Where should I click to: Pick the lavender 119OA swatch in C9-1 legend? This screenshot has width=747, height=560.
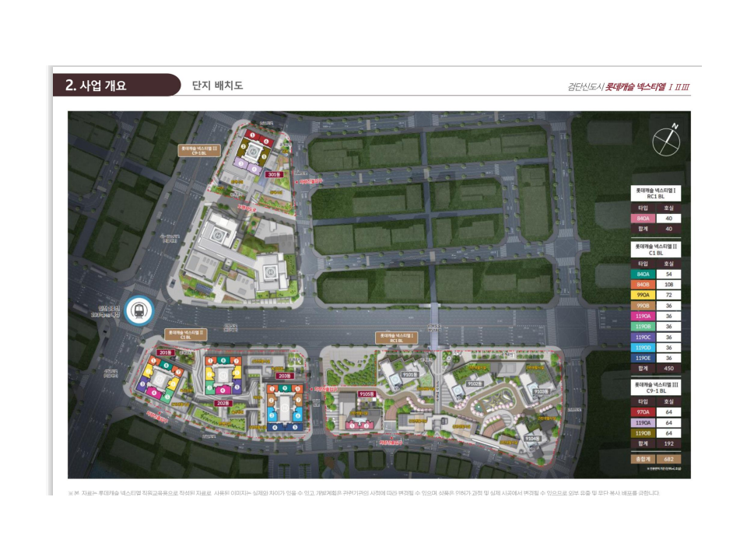point(644,423)
